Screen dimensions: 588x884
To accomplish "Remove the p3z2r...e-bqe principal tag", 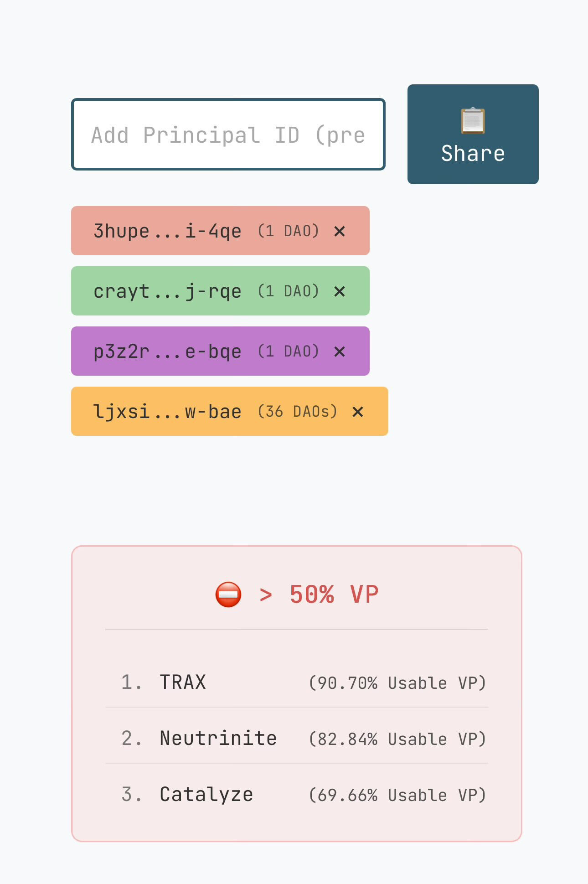I will point(340,352).
